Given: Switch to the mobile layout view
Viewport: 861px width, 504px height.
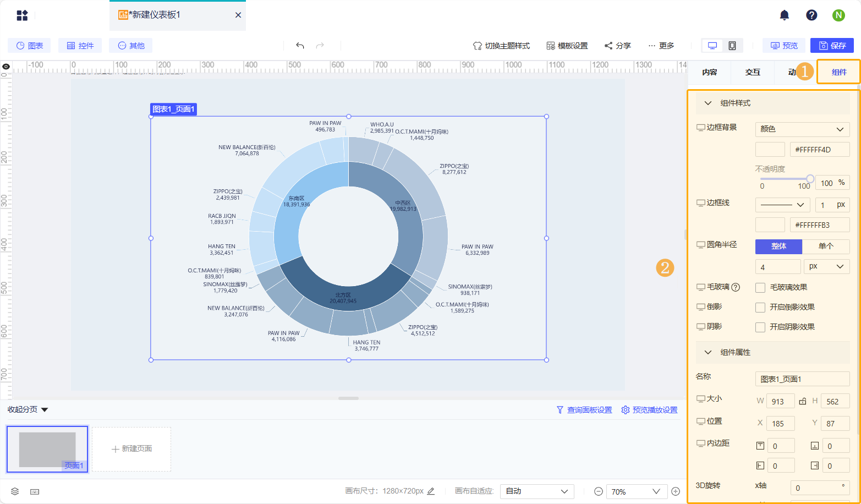Looking at the screenshot, I should coord(732,46).
